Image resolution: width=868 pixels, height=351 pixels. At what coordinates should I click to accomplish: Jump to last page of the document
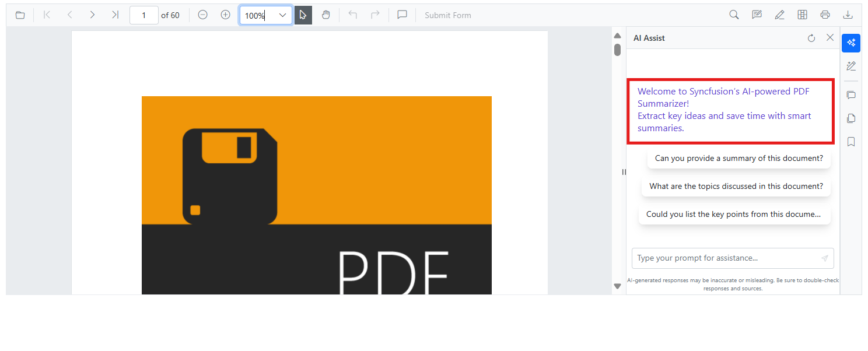(115, 15)
